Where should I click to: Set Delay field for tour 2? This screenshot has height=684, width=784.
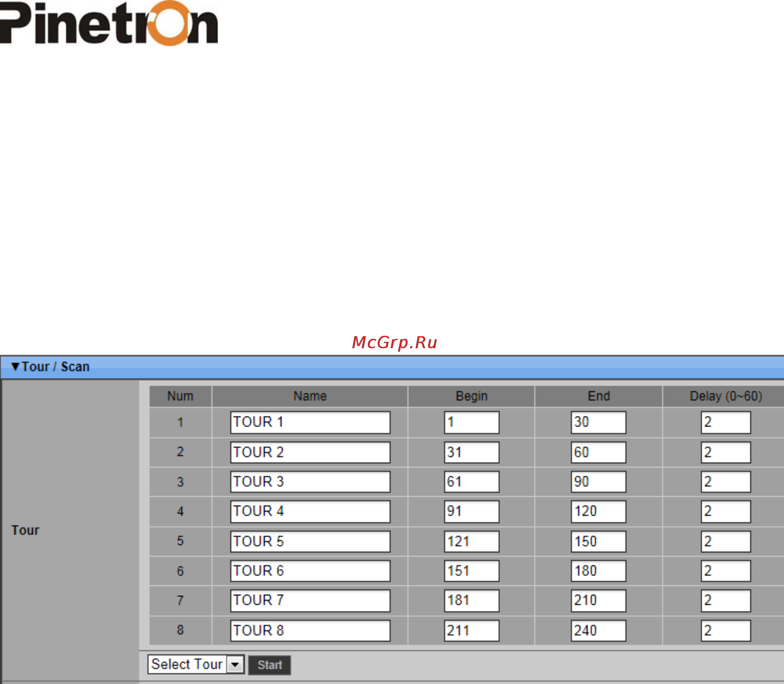click(x=726, y=452)
